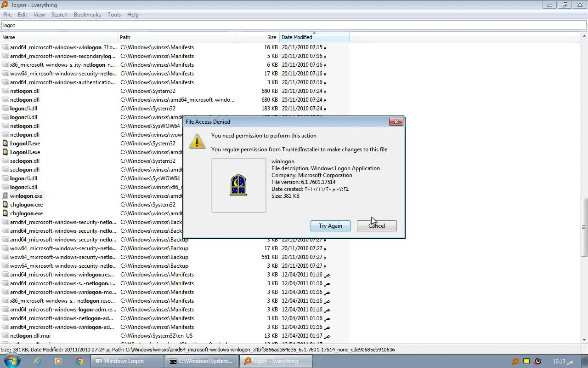The width and height of the screenshot is (588, 368).
Task: Click chglogon.exe icon in System32 row
Action: (x=6, y=205)
